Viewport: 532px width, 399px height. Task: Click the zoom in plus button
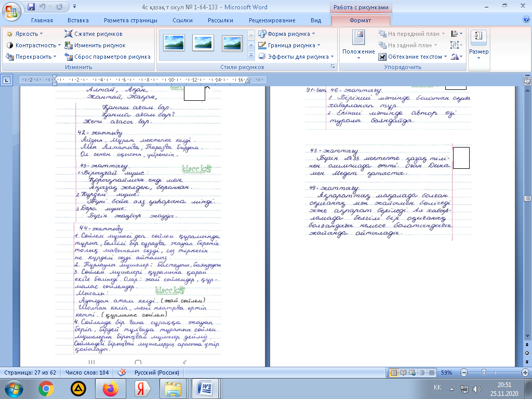pos(525,373)
